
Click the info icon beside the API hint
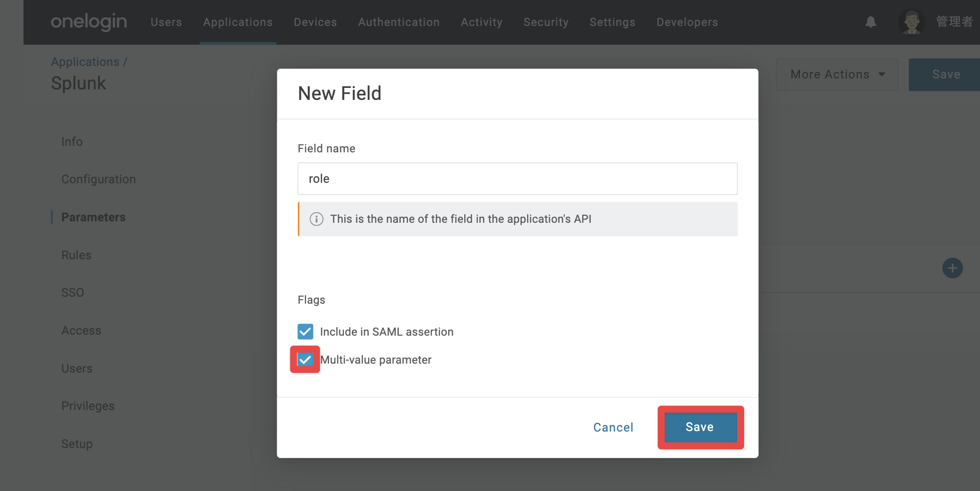[x=316, y=219]
